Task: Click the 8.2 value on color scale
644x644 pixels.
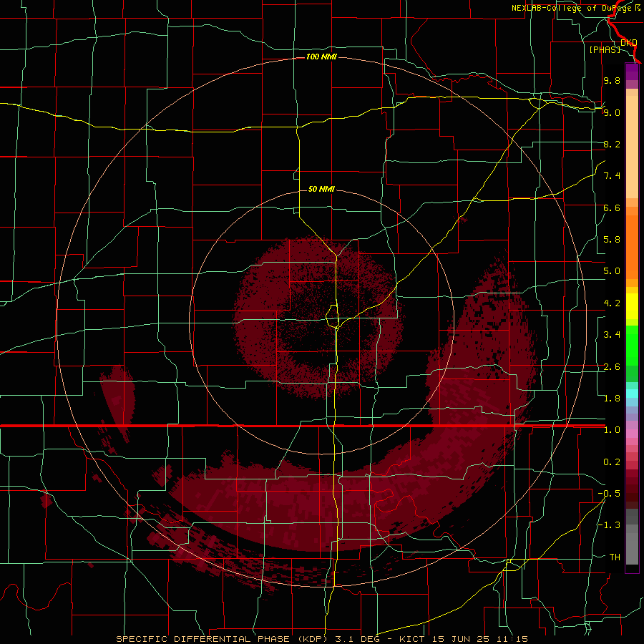Action: (612, 144)
